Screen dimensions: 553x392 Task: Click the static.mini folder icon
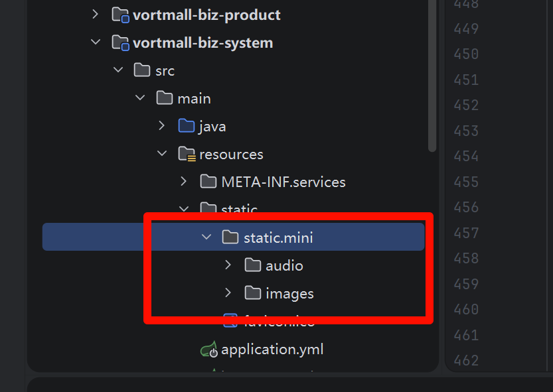[230, 237]
